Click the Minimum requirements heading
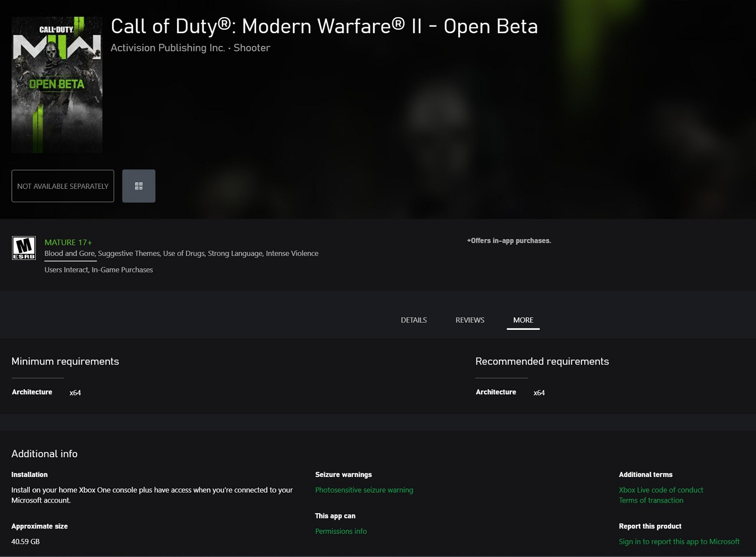 point(65,362)
